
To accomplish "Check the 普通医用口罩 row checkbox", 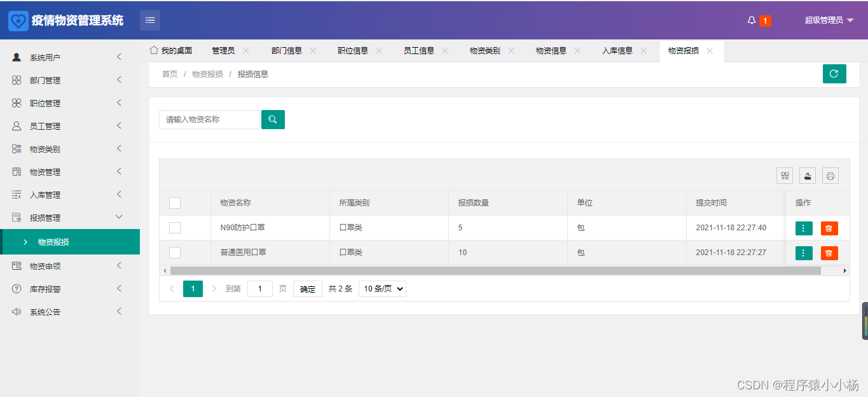I will point(175,253).
